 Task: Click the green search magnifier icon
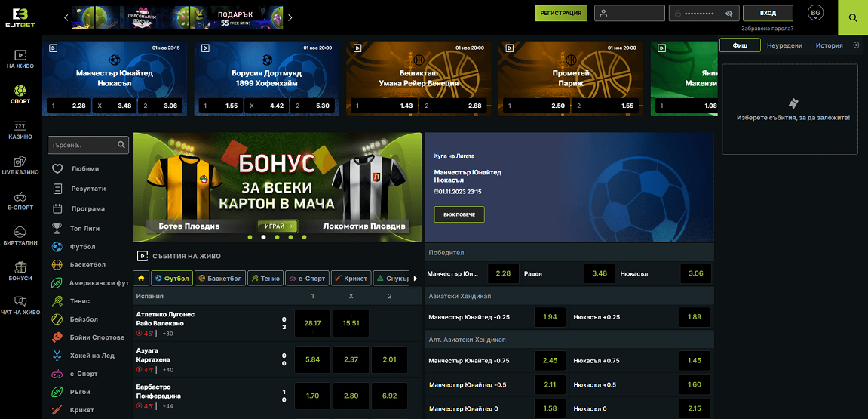point(852,17)
